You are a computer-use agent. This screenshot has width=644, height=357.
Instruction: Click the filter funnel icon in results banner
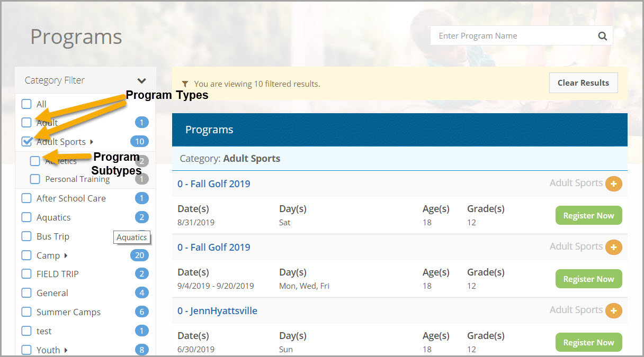(185, 84)
